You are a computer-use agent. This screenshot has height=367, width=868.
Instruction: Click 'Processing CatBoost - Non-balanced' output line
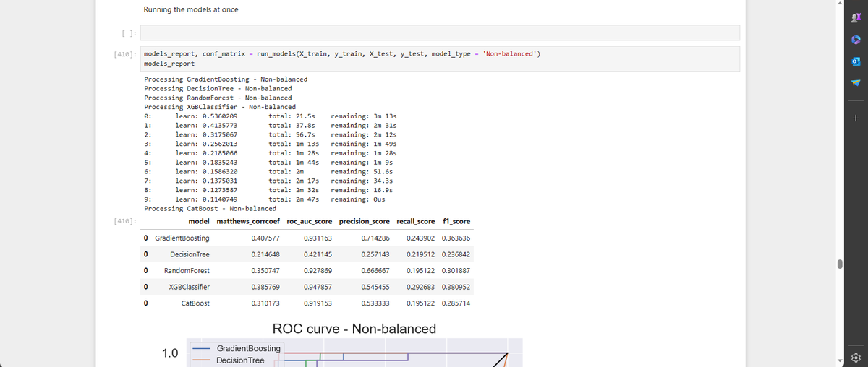[210, 208]
